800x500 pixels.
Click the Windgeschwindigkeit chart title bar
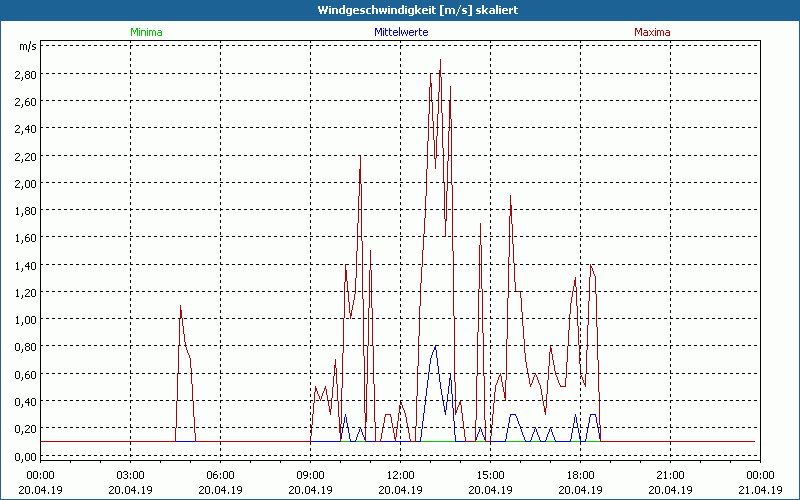coord(400,10)
